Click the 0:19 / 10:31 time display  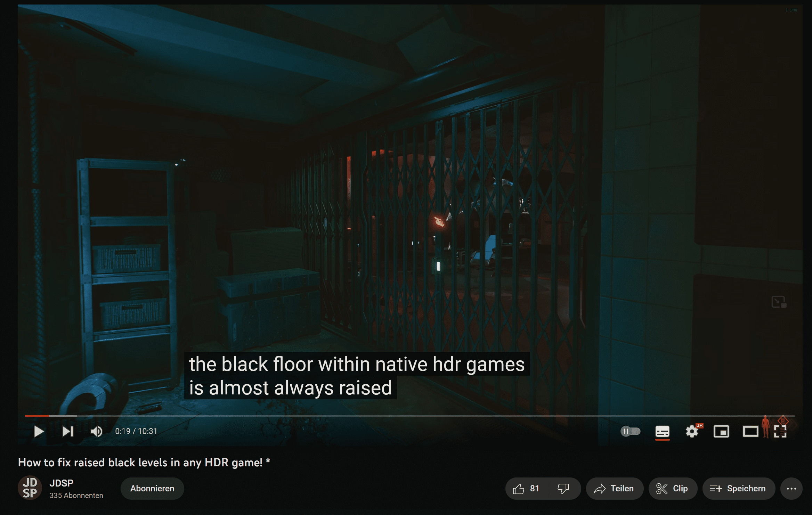click(x=136, y=431)
